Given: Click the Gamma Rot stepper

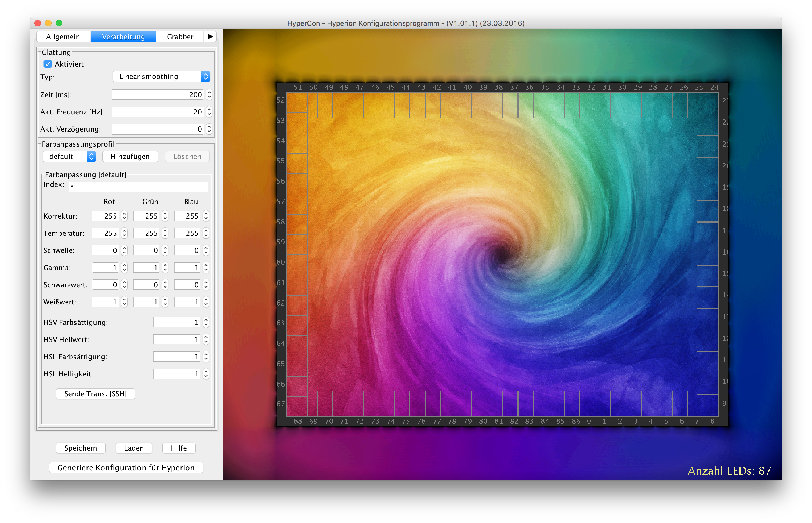Looking at the screenshot, I should click(124, 268).
